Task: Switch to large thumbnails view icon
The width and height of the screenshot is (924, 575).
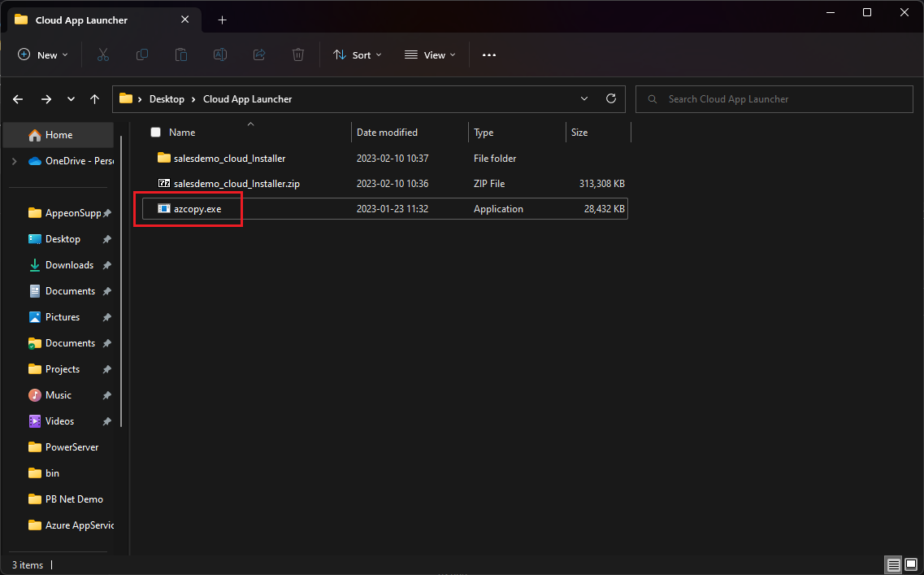Action: point(911,564)
